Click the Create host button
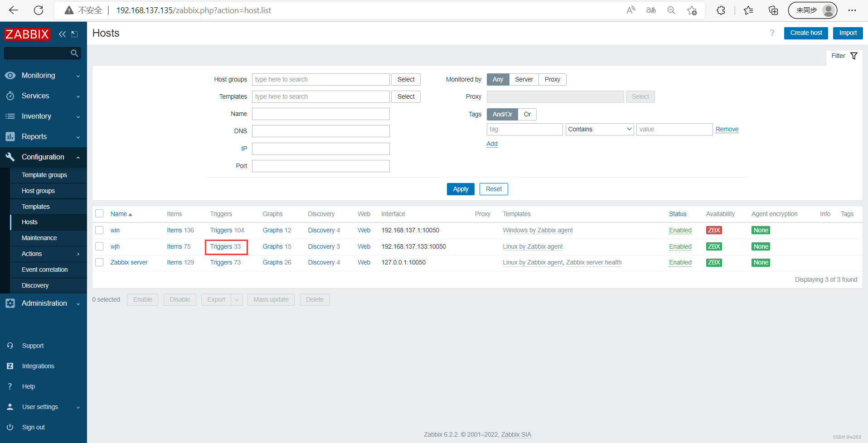 (x=806, y=33)
